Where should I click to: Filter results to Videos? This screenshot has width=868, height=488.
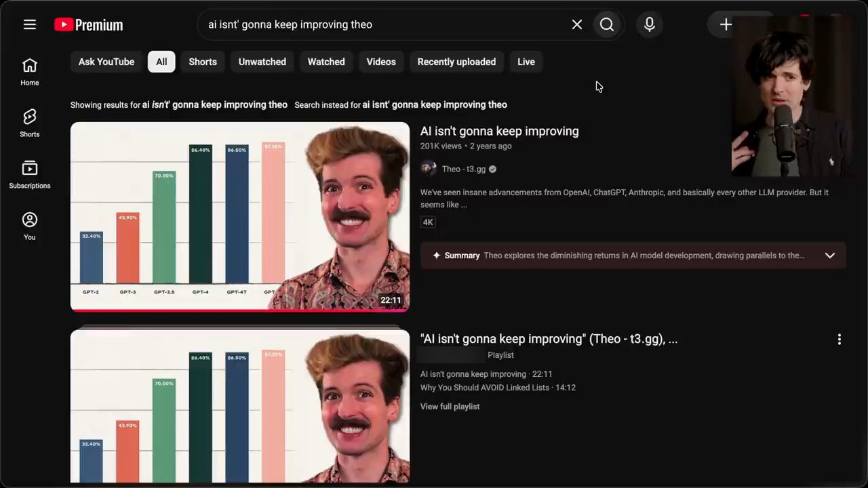point(381,62)
